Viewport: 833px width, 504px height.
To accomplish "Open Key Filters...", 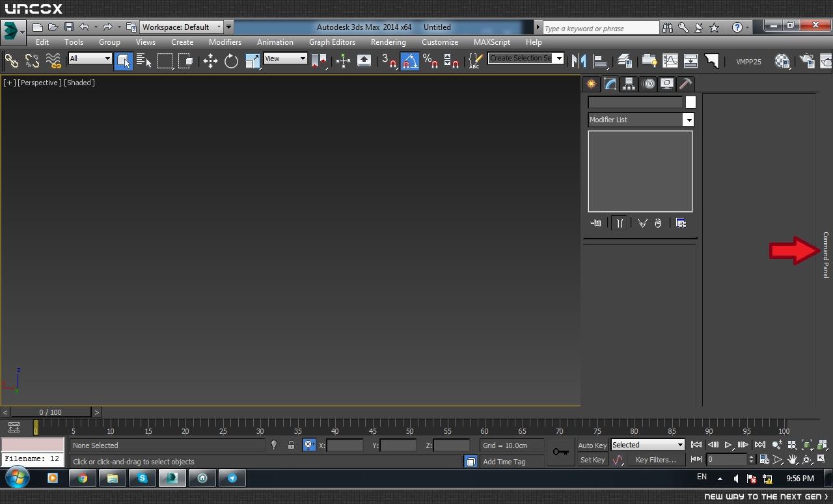I will pos(656,460).
